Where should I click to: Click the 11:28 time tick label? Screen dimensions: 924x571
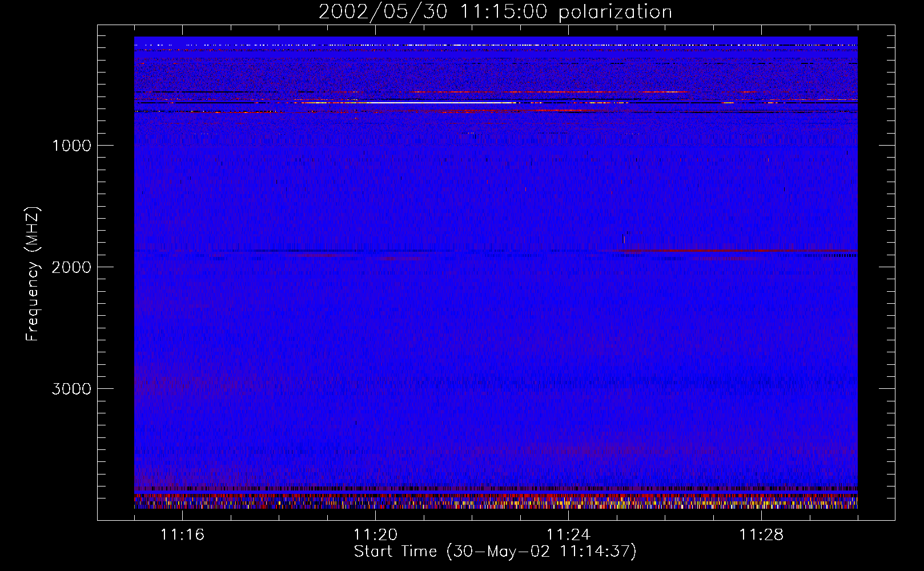pyautogui.click(x=761, y=535)
